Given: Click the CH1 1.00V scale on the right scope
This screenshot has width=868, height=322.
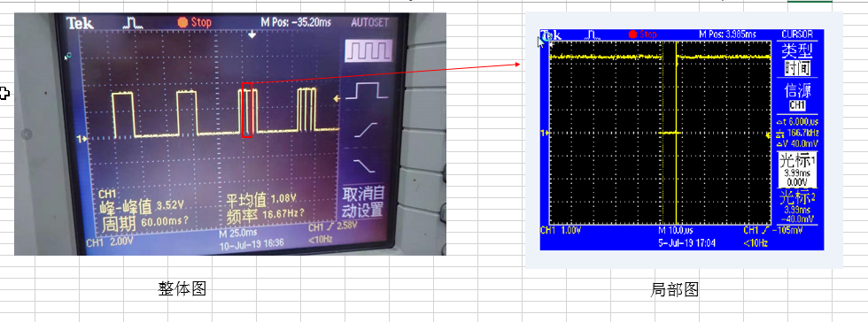Looking at the screenshot, I should pos(560,230).
